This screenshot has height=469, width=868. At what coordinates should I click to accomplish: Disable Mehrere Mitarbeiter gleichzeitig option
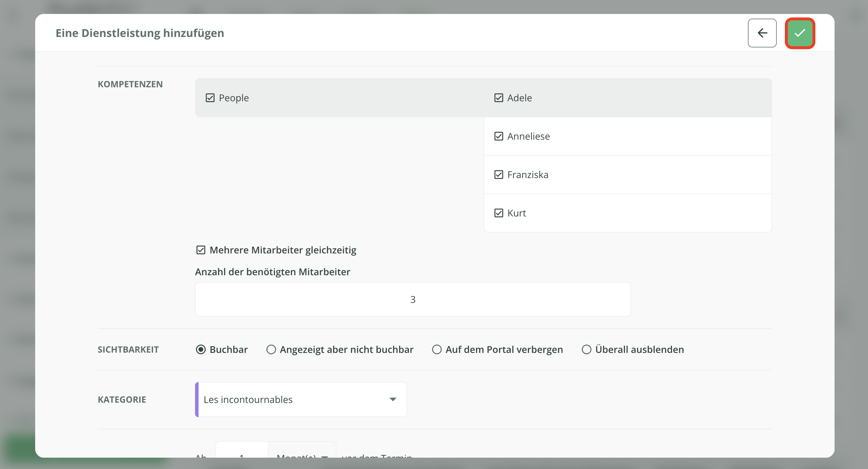point(201,250)
